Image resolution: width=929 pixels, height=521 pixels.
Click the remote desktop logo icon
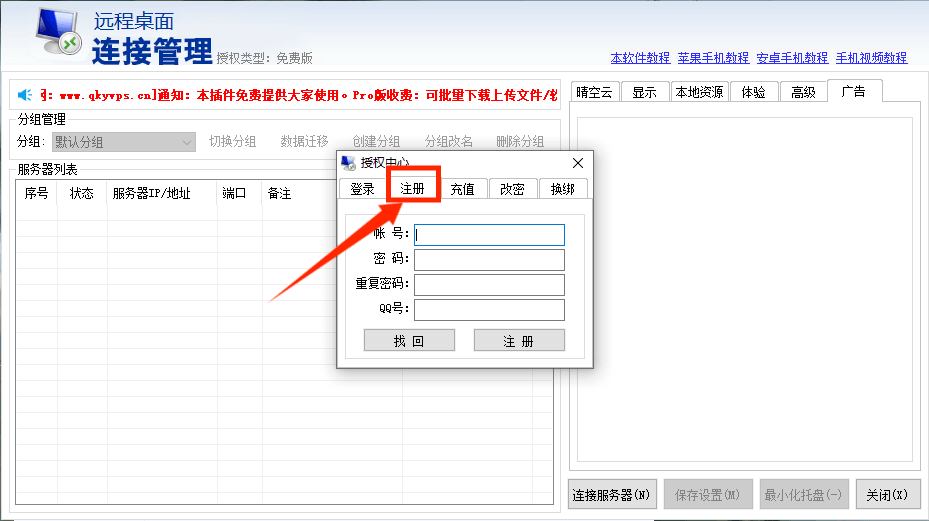click(59, 33)
